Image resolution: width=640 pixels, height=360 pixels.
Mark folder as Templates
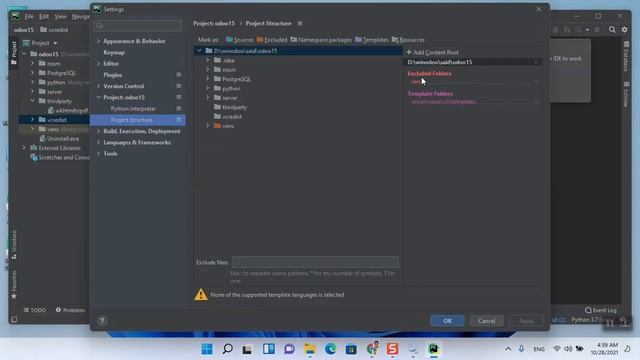click(x=371, y=40)
